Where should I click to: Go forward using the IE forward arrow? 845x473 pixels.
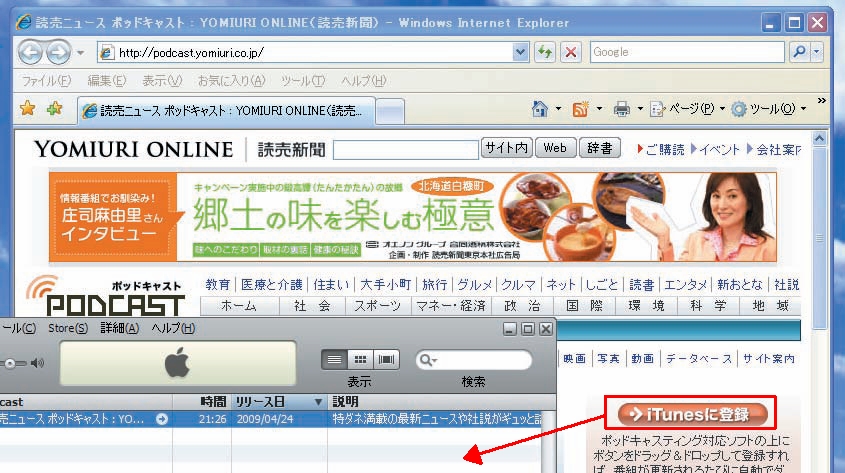point(58,52)
